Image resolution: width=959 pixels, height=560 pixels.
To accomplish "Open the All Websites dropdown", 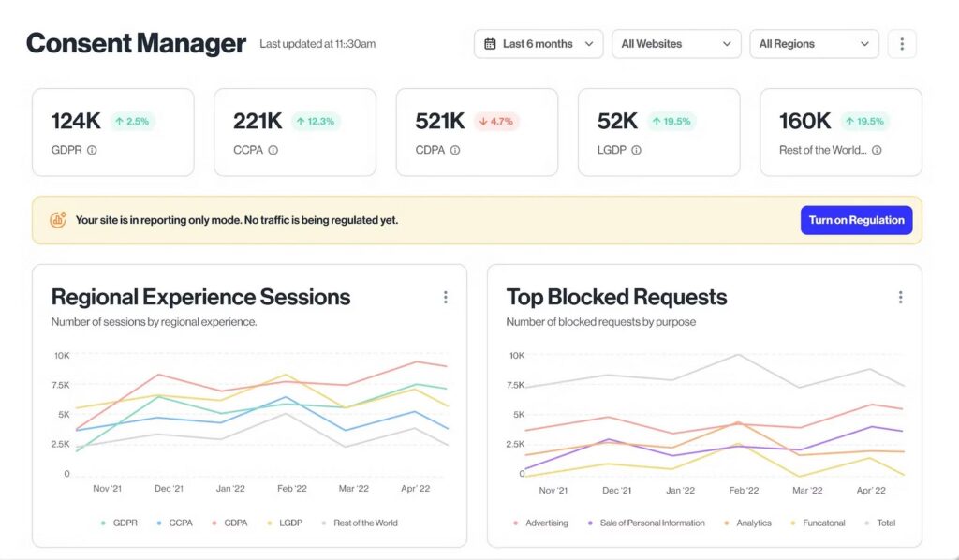I will [x=676, y=44].
